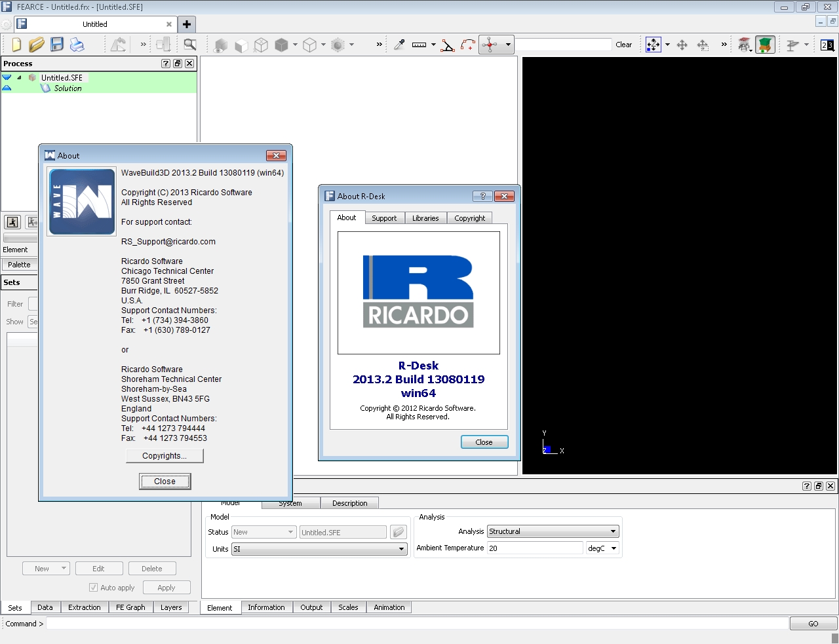Click the fit-to-view arrows icon
Viewport: 839px width, 644px height.
654,45
